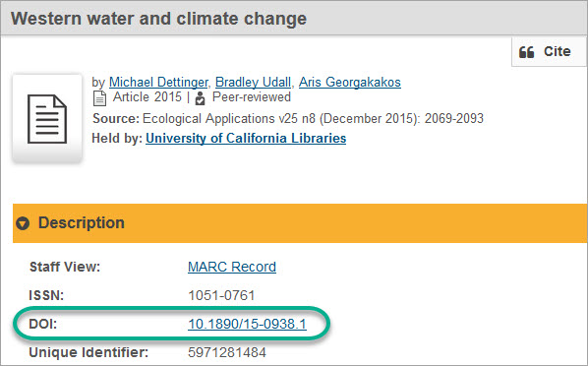Screen dimensions: 588x366
Task: Click the orange Description header text
Action: pos(82,223)
